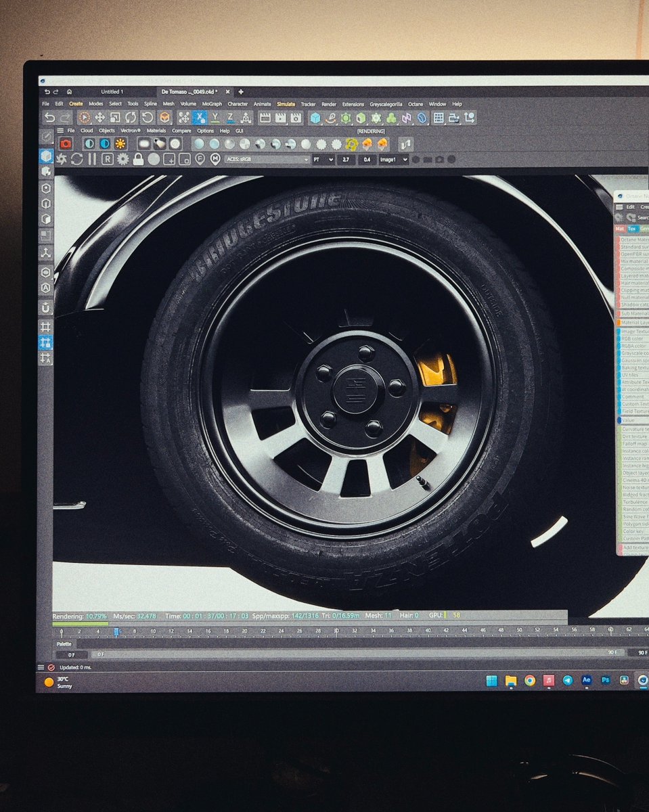
Task: Click the Live Viewer hamburger menu icon
Action: tap(60, 130)
